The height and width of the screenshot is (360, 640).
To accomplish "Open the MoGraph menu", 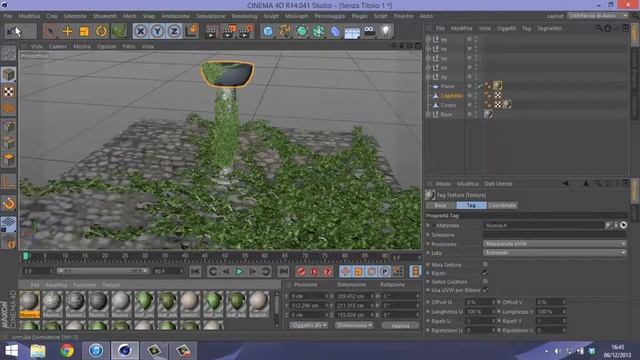I will [x=297, y=16].
